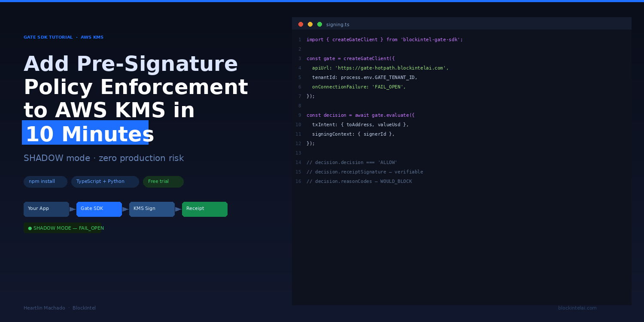Click the yellow minimize dot in code window
Screen dimensions: 644x322
pos(310,24)
